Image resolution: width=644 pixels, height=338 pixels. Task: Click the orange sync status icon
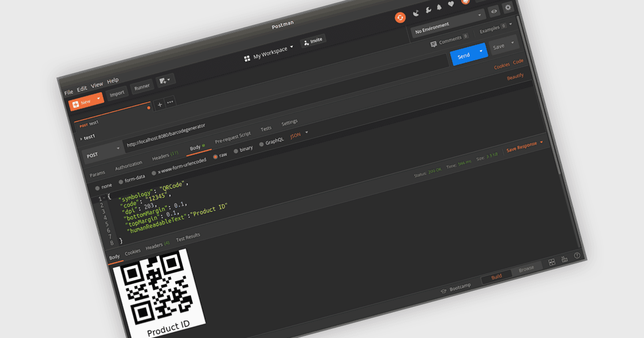point(400,18)
